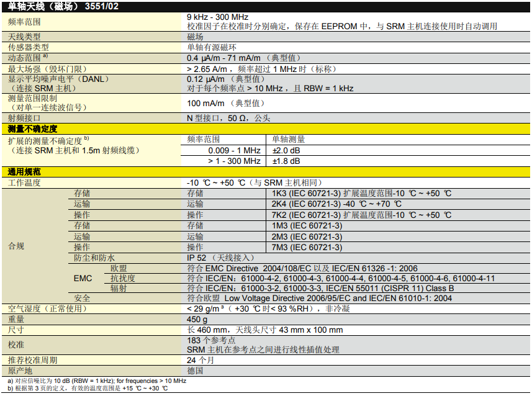Screen dimensions: 532x396
Task: Select the ±2.0 dB uncertainty cell
Action: click(286, 150)
